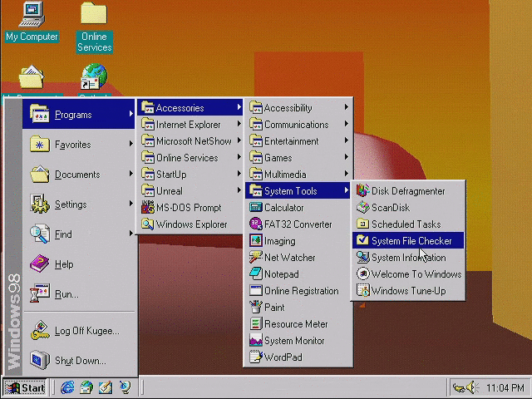The height and width of the screenshot is (399, 532).
Task: Expand the Programs submenu arrow
Action: [x=131, y=115]
